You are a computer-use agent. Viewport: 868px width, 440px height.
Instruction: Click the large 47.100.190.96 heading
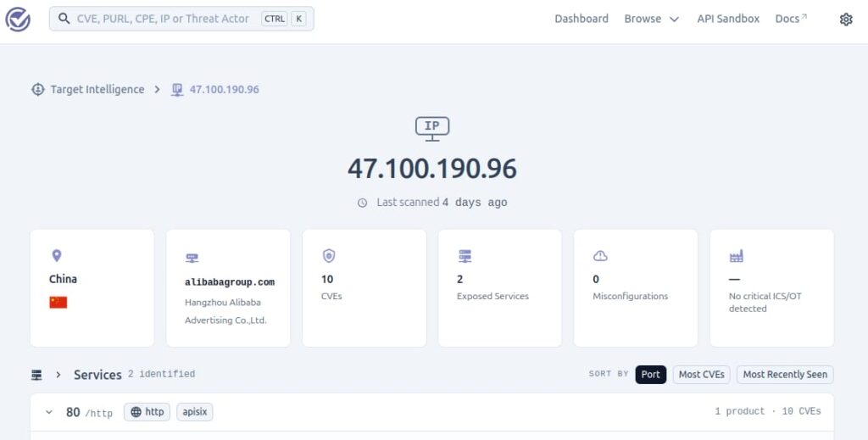pos(432,169)
